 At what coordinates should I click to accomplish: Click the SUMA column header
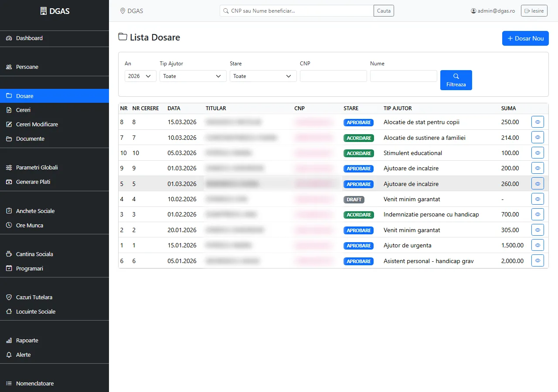pos(508,108)
